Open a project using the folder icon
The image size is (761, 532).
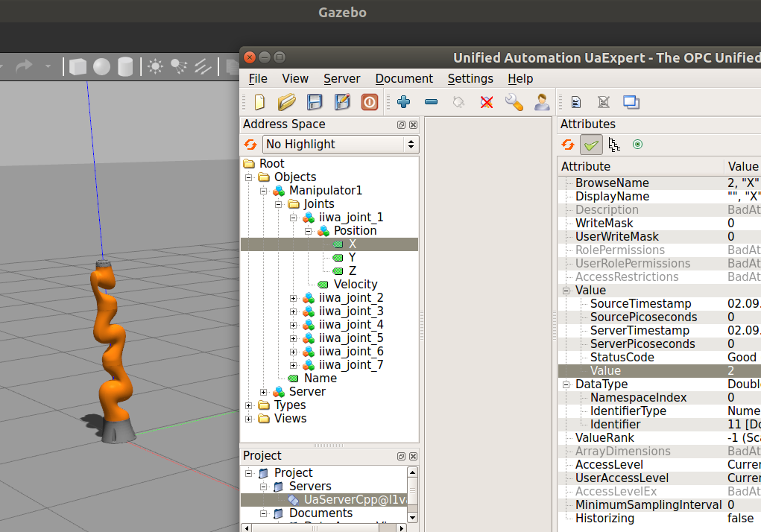(287, 102)
